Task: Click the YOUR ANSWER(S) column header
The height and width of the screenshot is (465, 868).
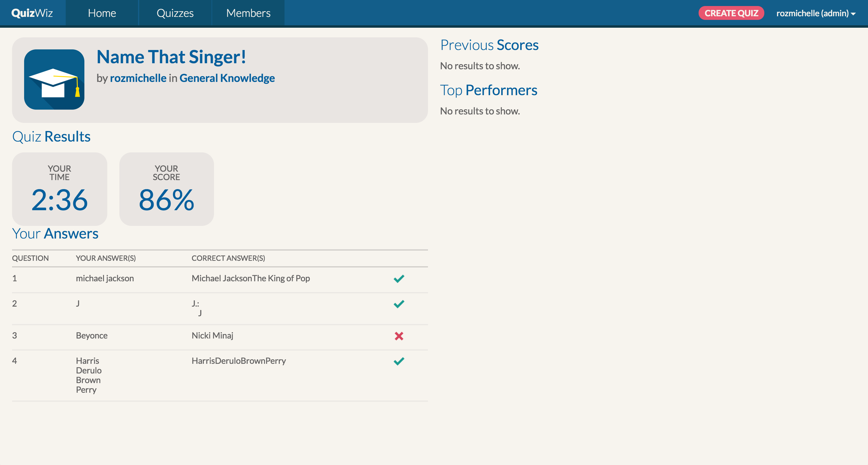Action: tap(106, 258)
